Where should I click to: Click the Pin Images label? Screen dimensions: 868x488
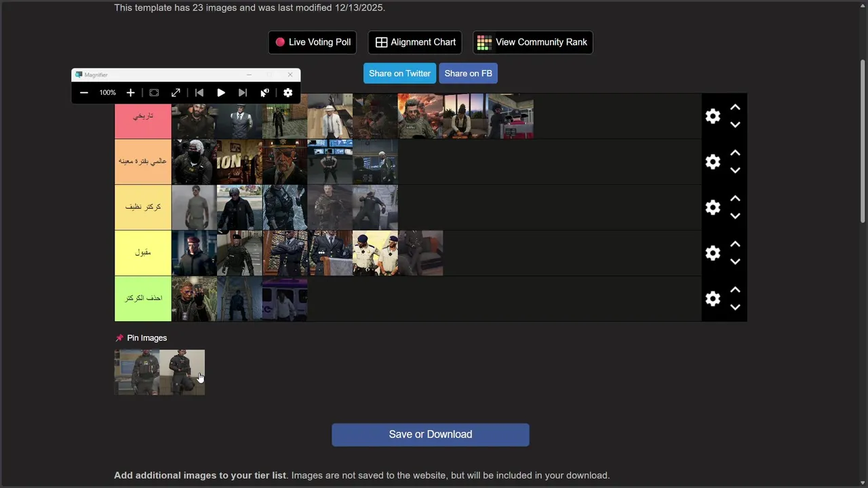[146, 338]
